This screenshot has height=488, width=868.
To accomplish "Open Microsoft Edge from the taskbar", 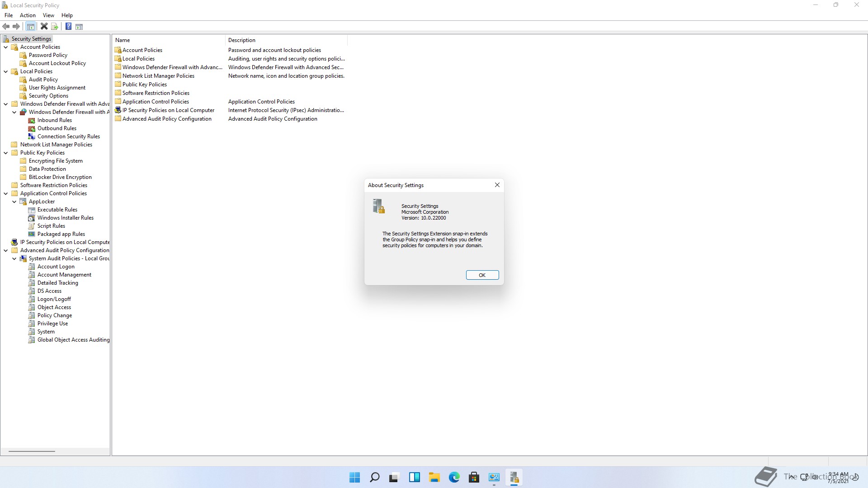I will pyautogui.click(x=454, y=477).
